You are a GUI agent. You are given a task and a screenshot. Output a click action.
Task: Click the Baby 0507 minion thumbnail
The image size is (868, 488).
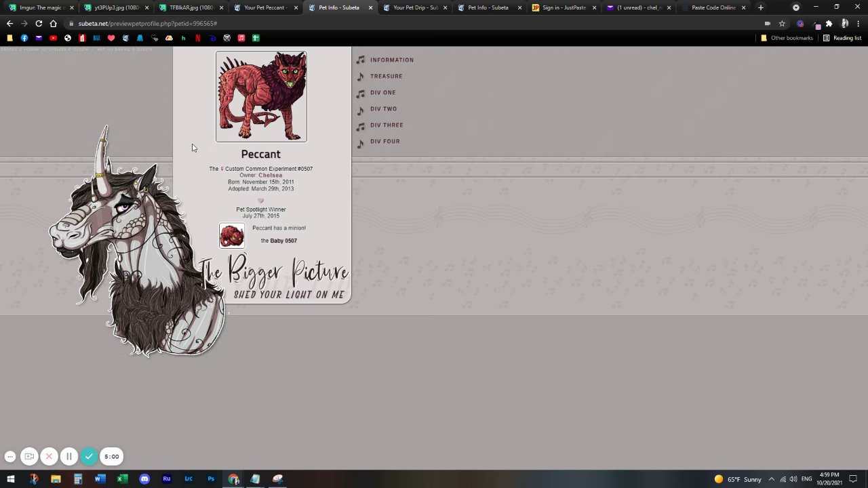point(232,236)
